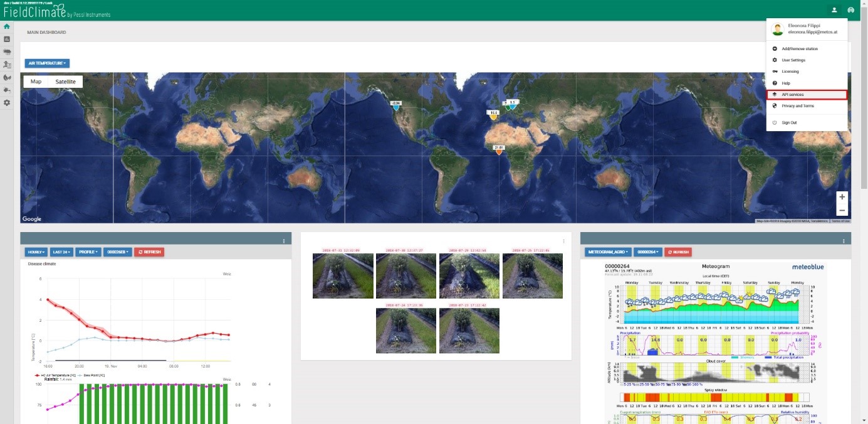Screen dimensions: 868x424
Task: Open the first camera photo thumbnail
Action: tap(343, 276)
